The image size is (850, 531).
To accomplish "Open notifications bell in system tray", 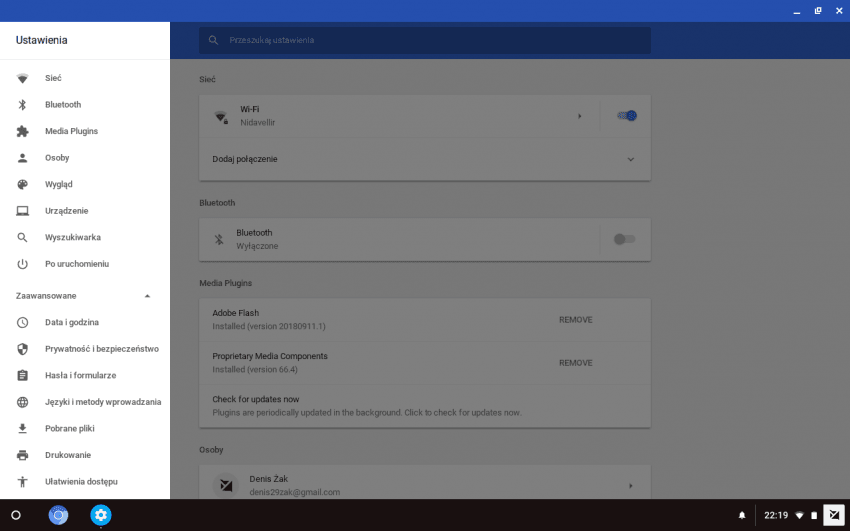I will [x=742, y=515].
